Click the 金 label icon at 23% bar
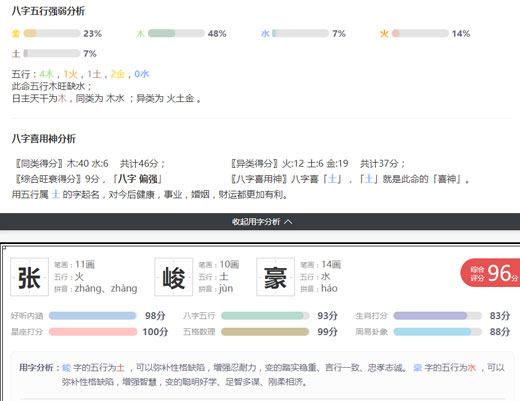 16,33
